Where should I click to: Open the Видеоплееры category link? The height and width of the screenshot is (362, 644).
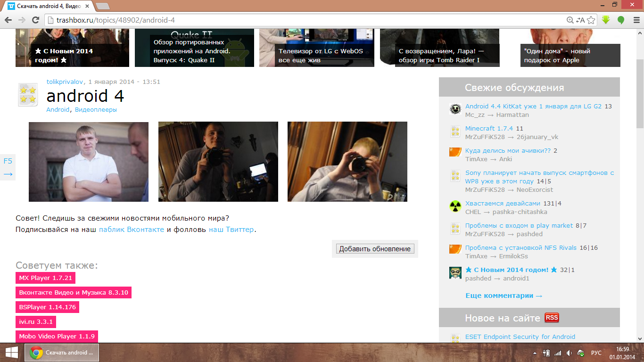(x=96, y=109)
